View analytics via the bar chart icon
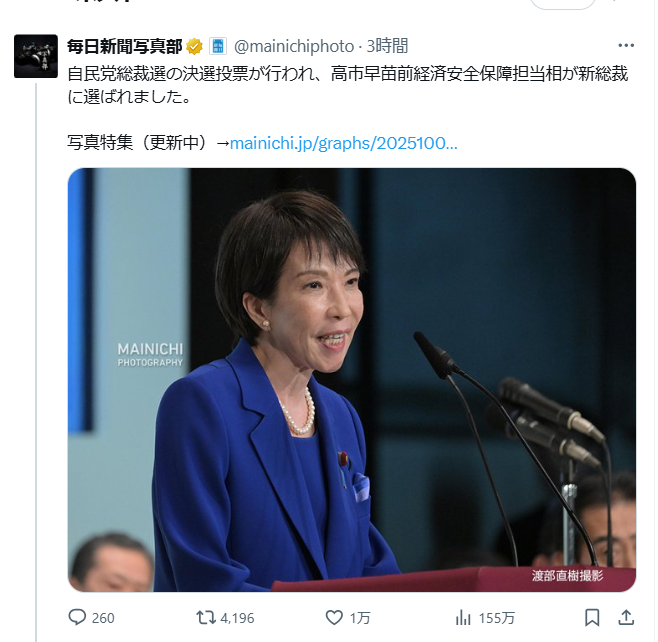Viewport: 658px width, 642px height. pyautogui.click(x=463, y=618)
